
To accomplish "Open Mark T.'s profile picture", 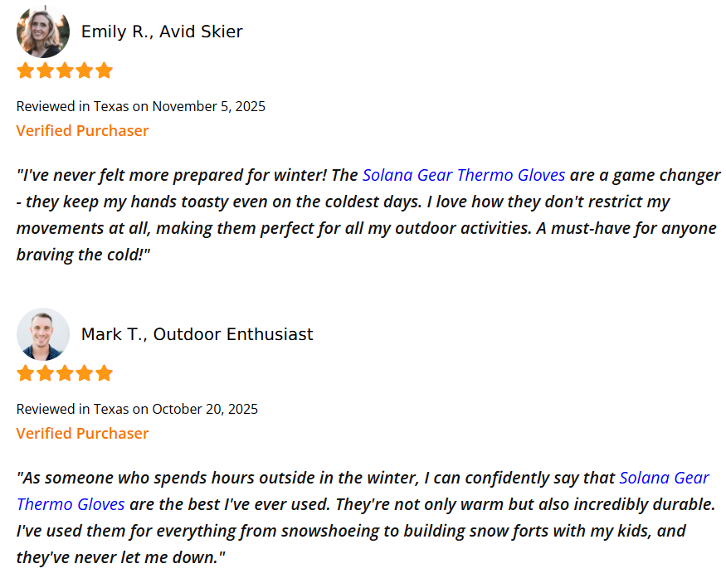I will pos(42,334).
